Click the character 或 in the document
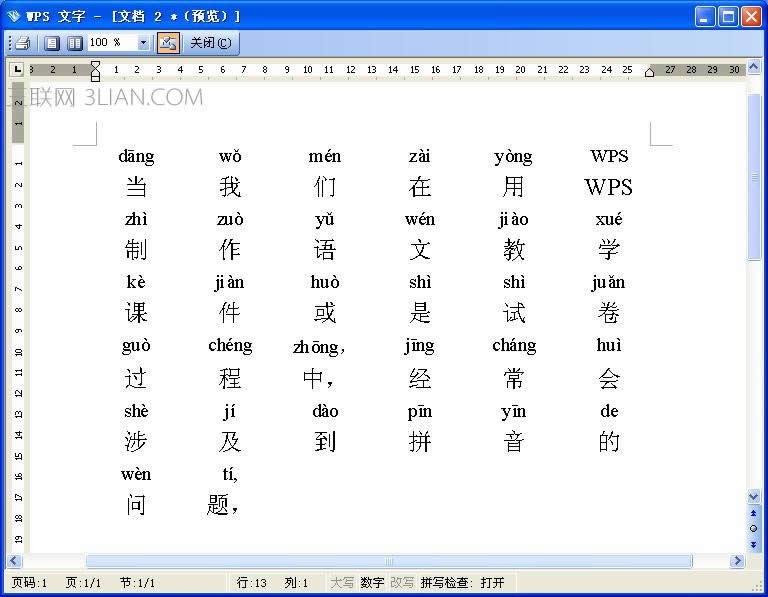 (325, 312)
